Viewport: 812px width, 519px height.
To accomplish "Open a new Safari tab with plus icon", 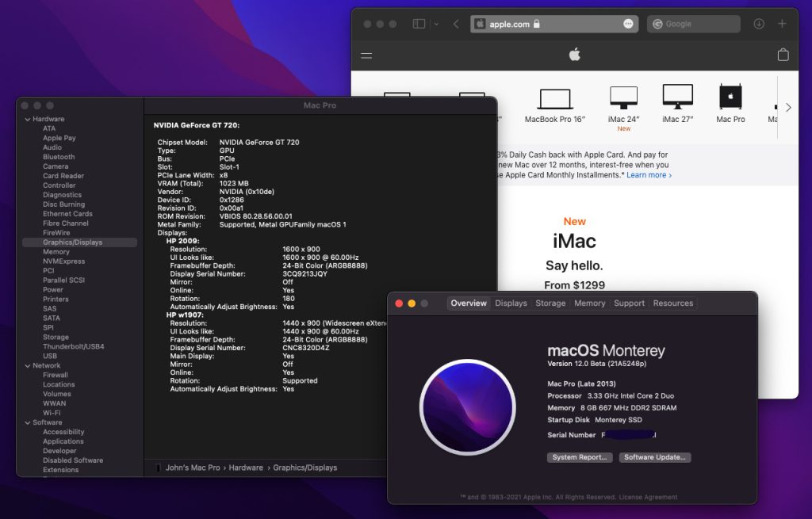I will tap(782, 24).
